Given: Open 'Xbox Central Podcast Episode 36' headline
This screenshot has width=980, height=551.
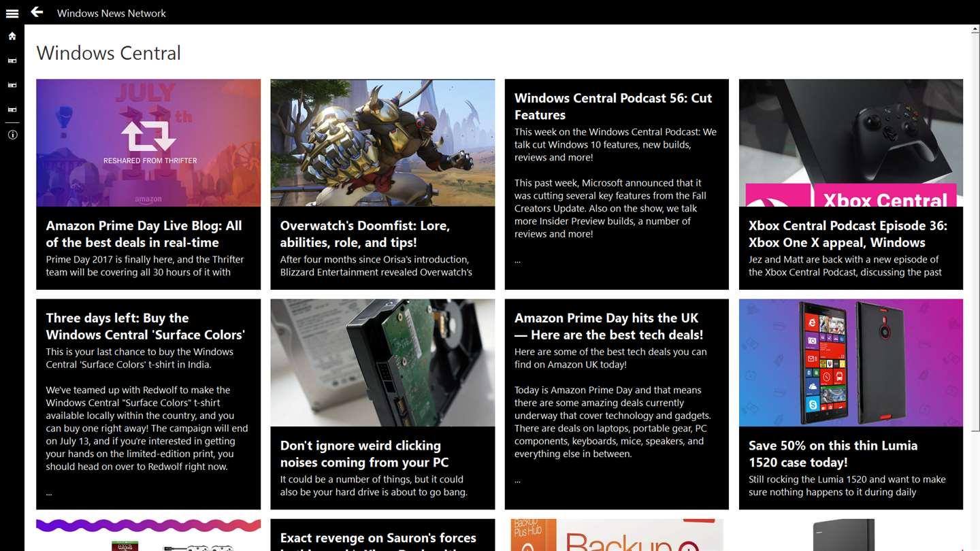Looking at the screenshot, I should coord(848,234).
